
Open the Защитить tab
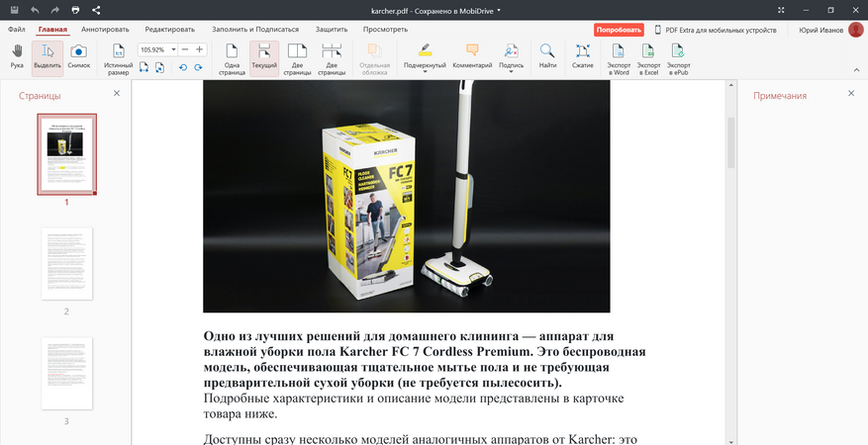(332, 30)
